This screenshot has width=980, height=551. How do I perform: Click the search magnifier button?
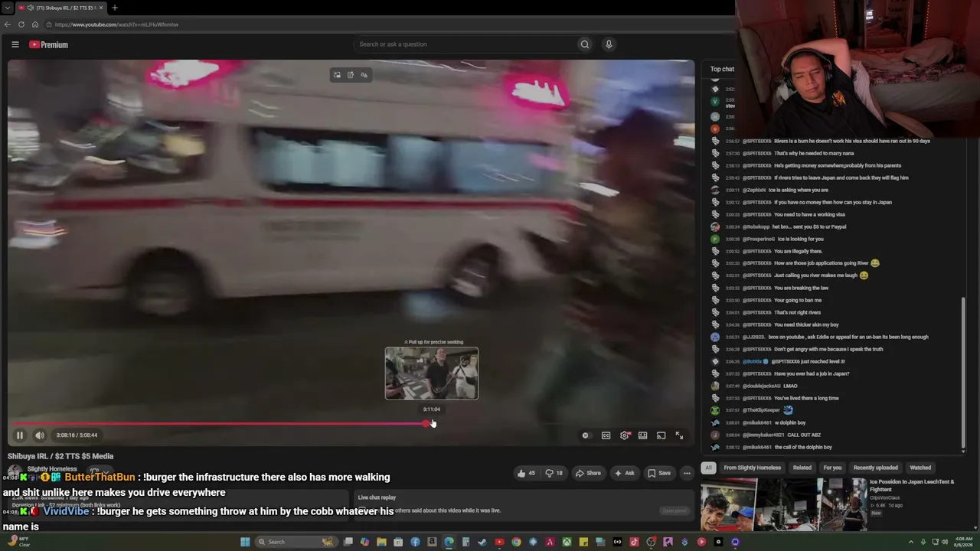click(x=585, y=44)
